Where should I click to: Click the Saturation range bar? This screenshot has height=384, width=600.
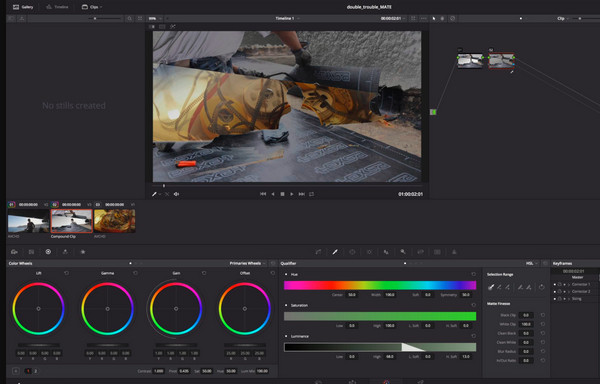point(380,316)
